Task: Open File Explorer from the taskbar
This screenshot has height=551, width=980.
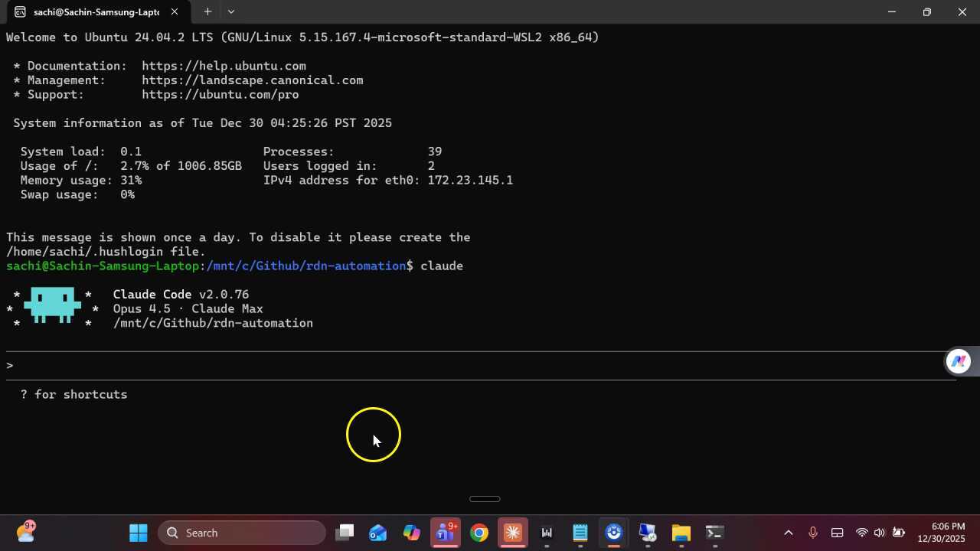Action: 681,533
